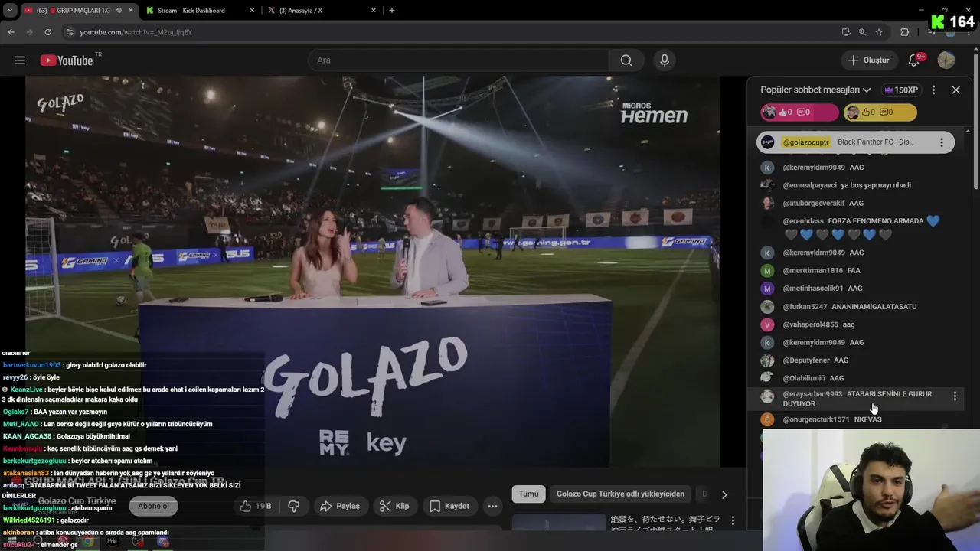Expand the Oluştur create menu
The height and width of the screenshot is (551, 980).
[x=869, y=60]
